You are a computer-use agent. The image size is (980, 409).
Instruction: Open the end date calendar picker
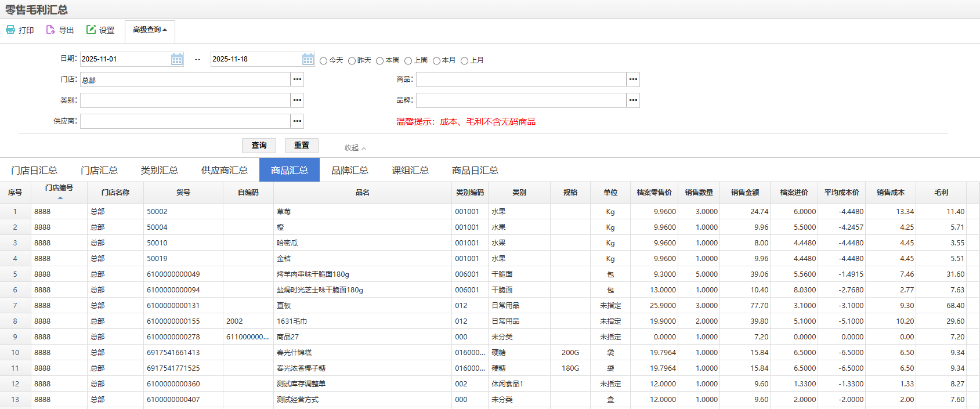click(x=308, y=59)
